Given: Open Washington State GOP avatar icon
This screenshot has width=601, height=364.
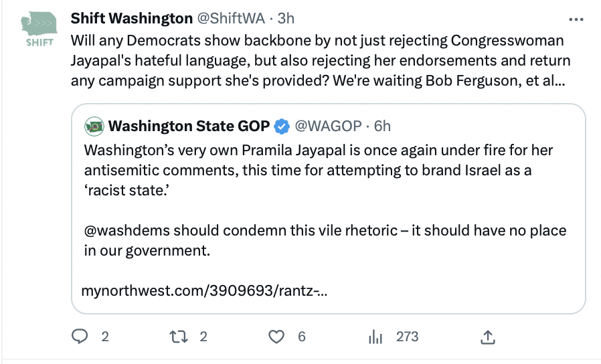Looking at the screenshot, I should tap(94, 126).
